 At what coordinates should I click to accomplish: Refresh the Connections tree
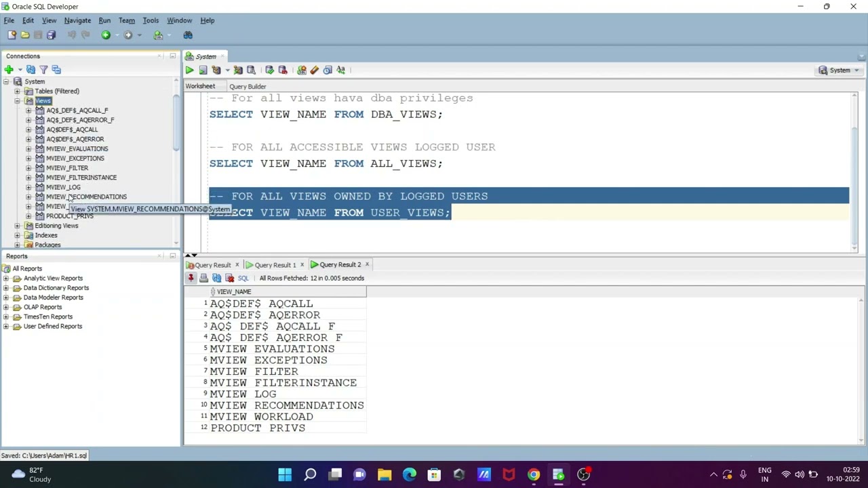(31, 69)
